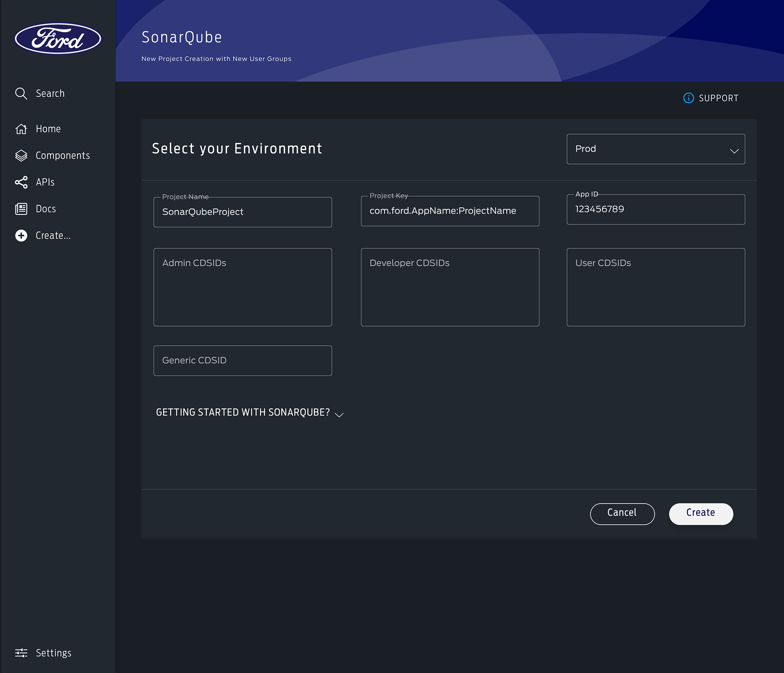Open the Create... menu item

coord(53,235)
